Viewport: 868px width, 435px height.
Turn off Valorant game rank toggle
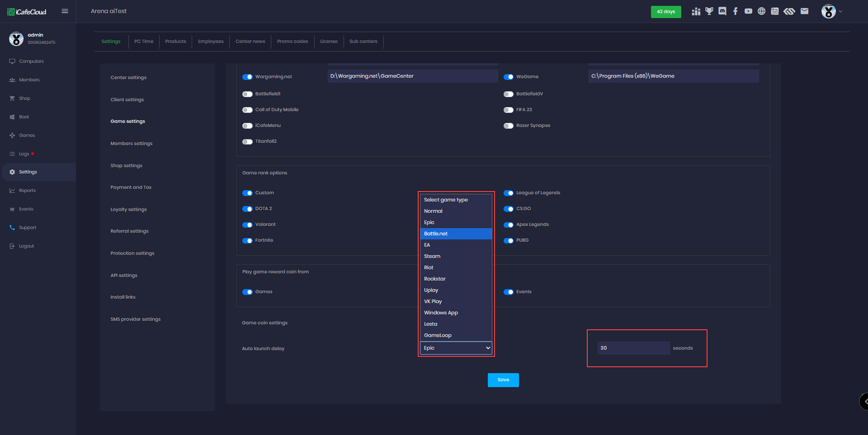click(x=247, y=225)
